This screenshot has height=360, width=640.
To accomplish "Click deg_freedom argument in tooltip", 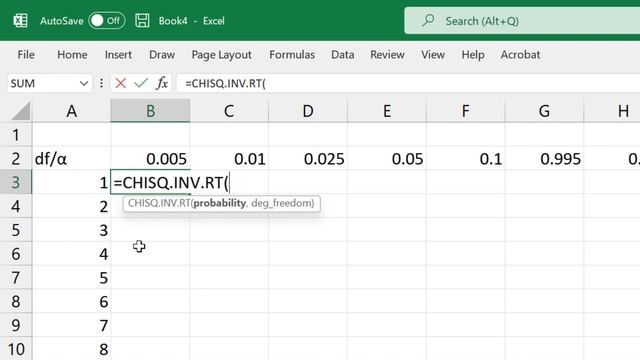I will pos(281,203).
